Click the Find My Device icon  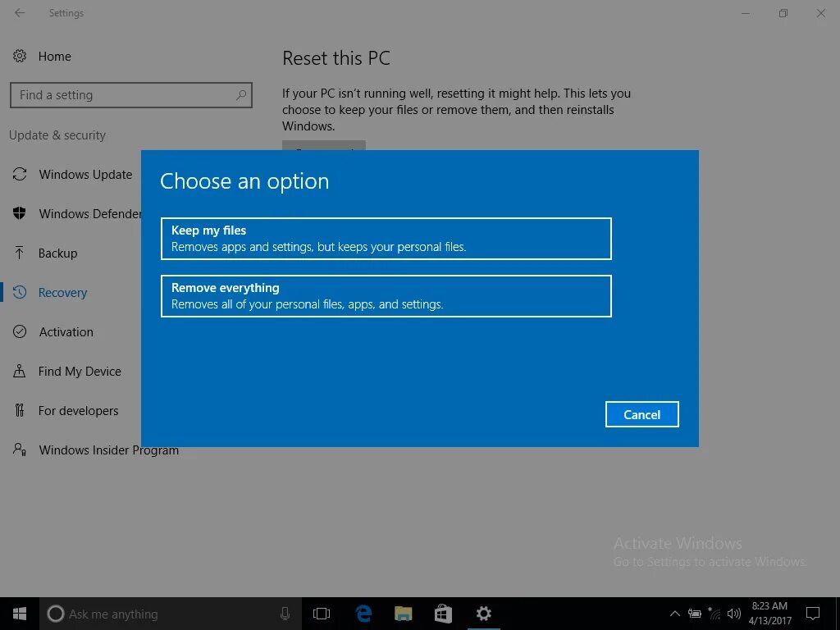coord(20,371)
